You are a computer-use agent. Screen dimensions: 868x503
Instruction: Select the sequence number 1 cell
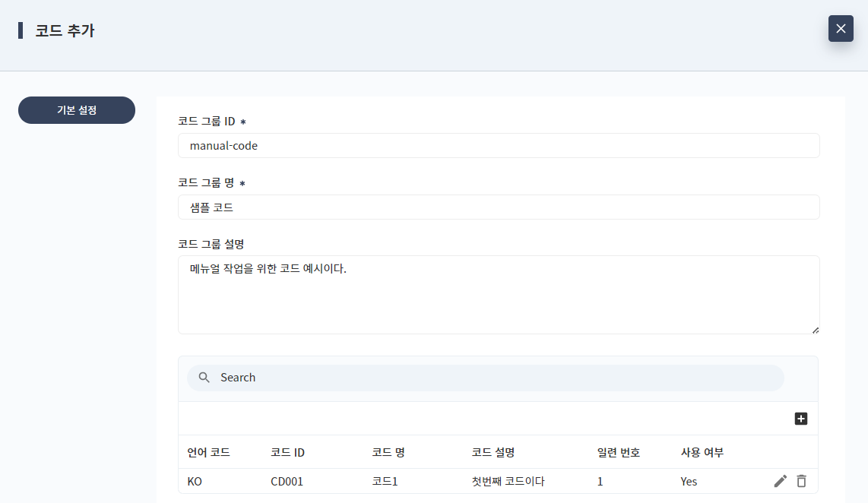600,482
